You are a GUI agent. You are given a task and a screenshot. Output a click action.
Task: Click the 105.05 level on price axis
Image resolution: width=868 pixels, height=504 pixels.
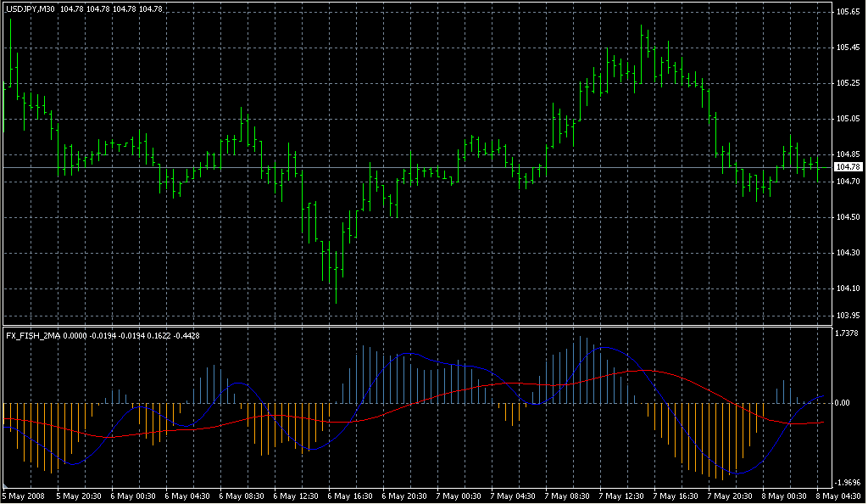(x=849, y=119)
